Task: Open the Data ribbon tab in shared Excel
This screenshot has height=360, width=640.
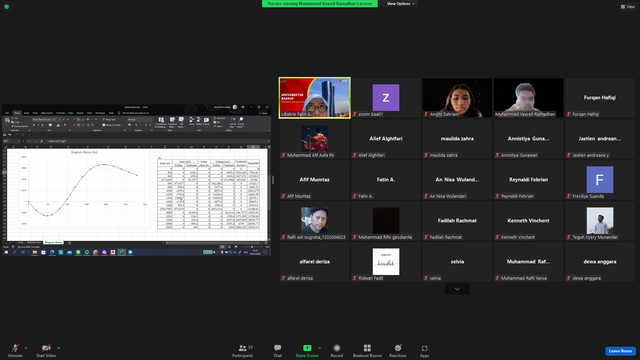Action: pyautogui.click(x=71, y=113)
